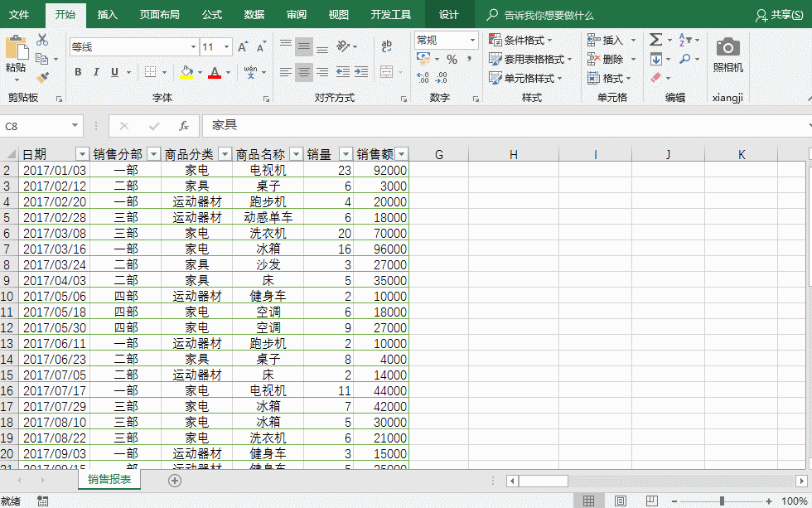
Task: Toggle Wrap Text icon
Action: [386, 46]
